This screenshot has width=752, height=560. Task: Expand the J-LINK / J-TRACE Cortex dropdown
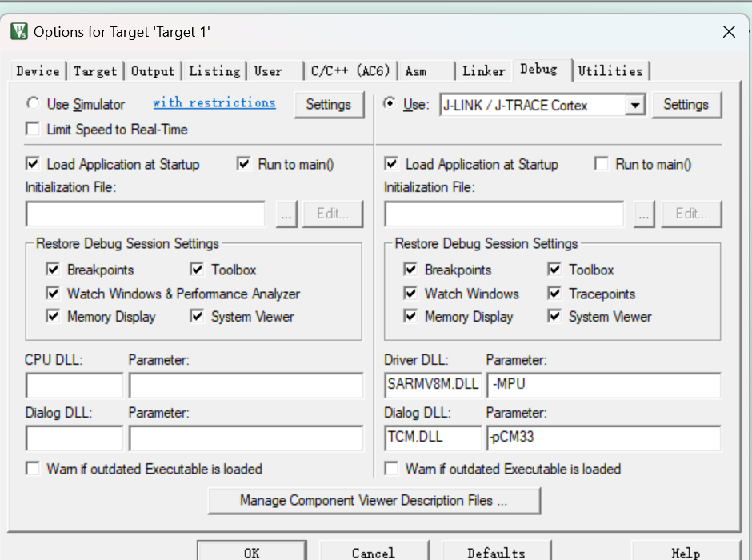click(x=635, y=105)
